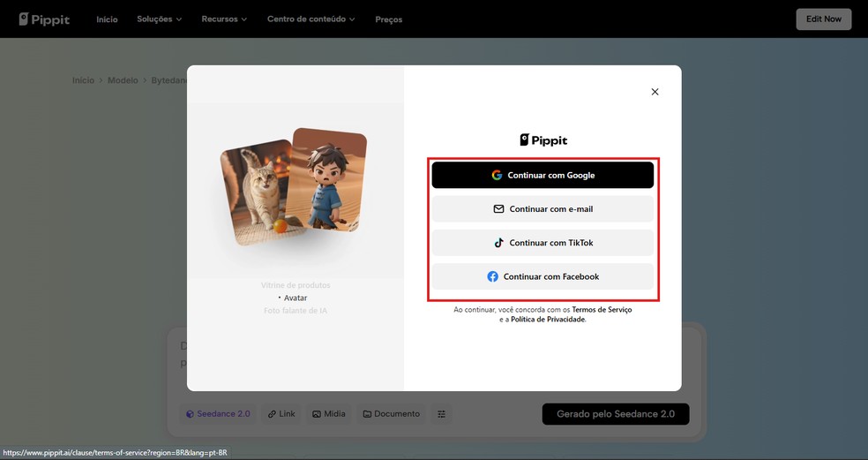Sign in using Continuar com TikTok
The width and height of the screenshot is (868, 460).
click(542, 243)
